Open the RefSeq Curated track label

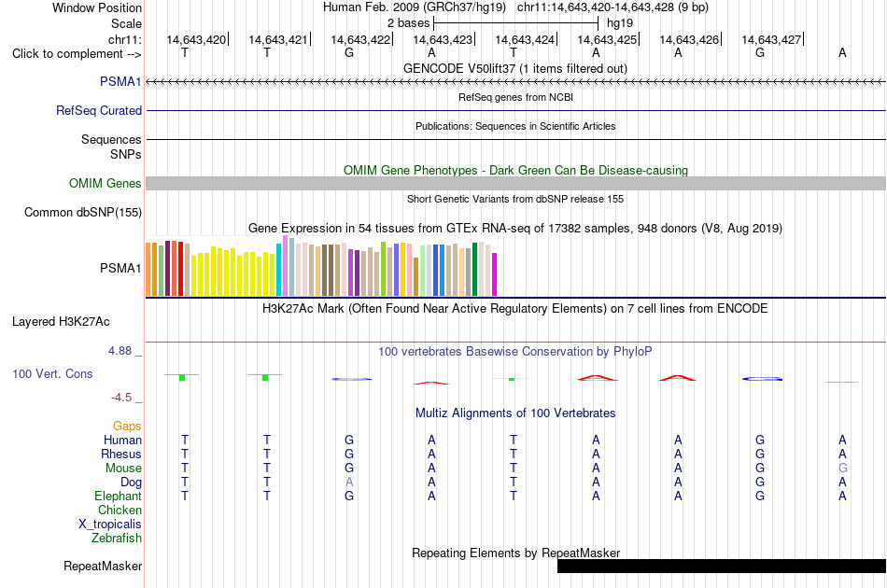[99, 111]
